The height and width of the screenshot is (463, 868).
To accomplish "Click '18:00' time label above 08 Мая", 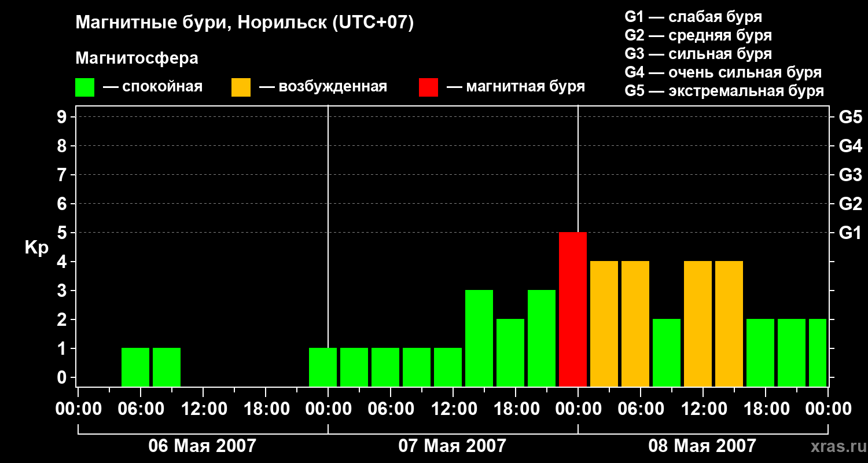I will [766, 409].
